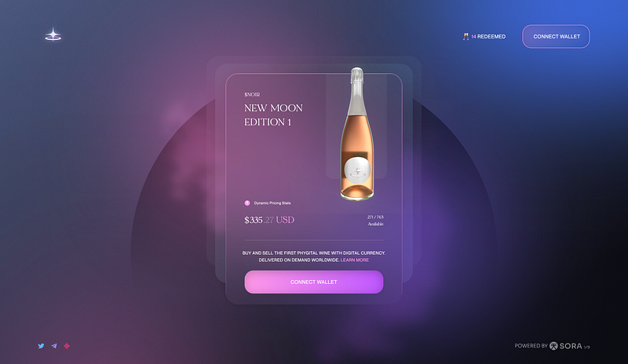Click the Powered By SORA text
This screenshot has width=628, height=364.
click(x=553, y=346)
